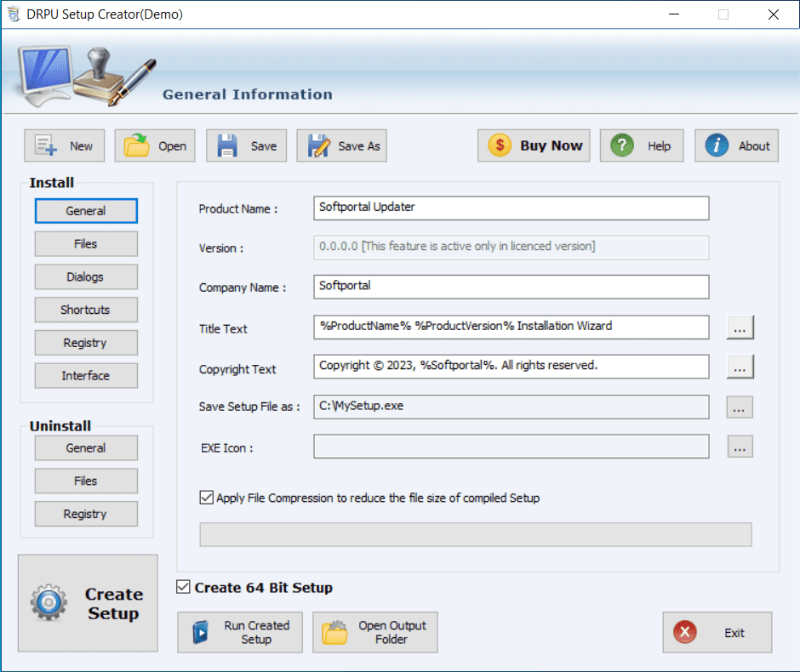800x672 pixels.
Task: Click the 'Product Name :' label
Action: (237, 208)
